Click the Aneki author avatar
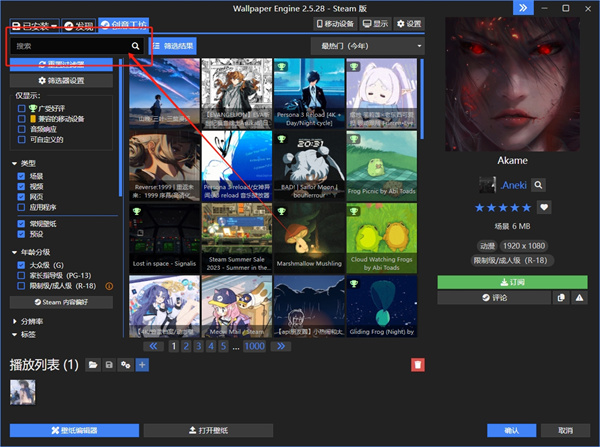This screenshot has width=600, height=447. pos(487,185)
